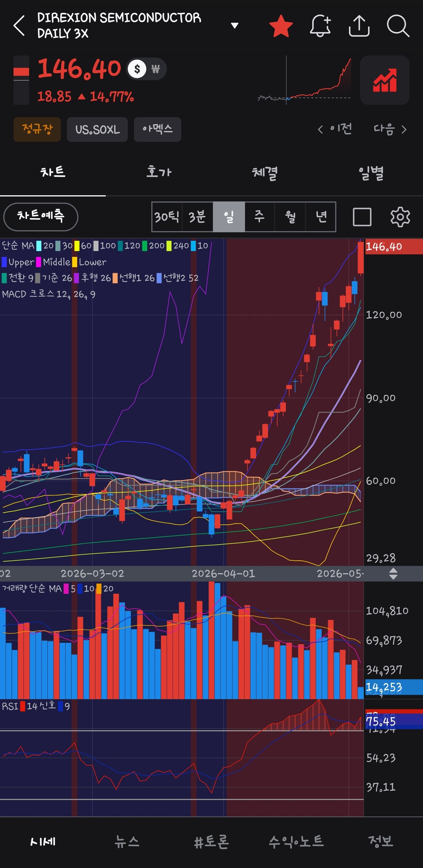Go to previous stock with 이전
This screenshot has height=868, width=423.
tap(335, 129)
